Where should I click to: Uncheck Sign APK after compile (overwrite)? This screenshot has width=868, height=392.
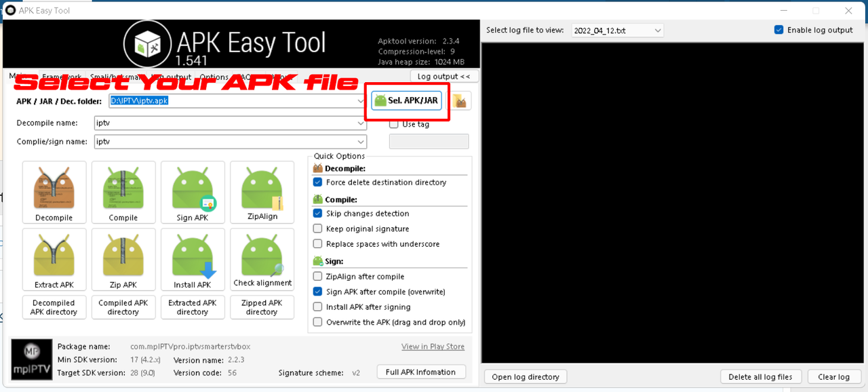[317, 292]
